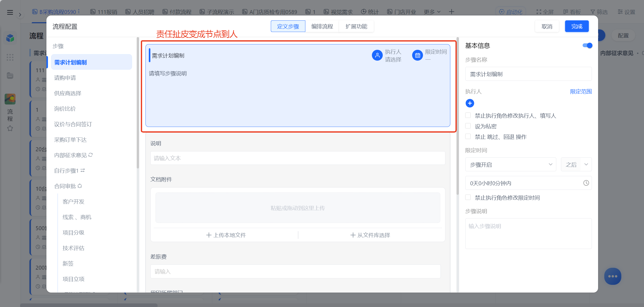
Task: Click the cycle icon beside 合同审批
Action: click(x=80, y=186)
